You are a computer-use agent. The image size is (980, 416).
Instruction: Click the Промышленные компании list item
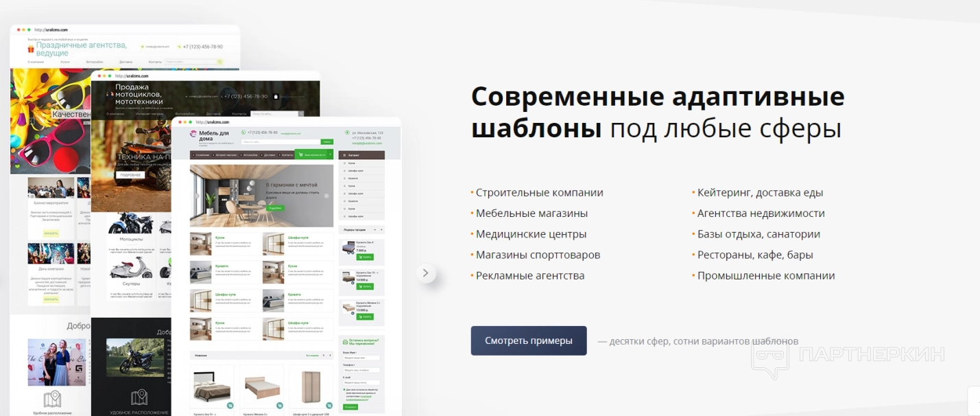point(766,275)
